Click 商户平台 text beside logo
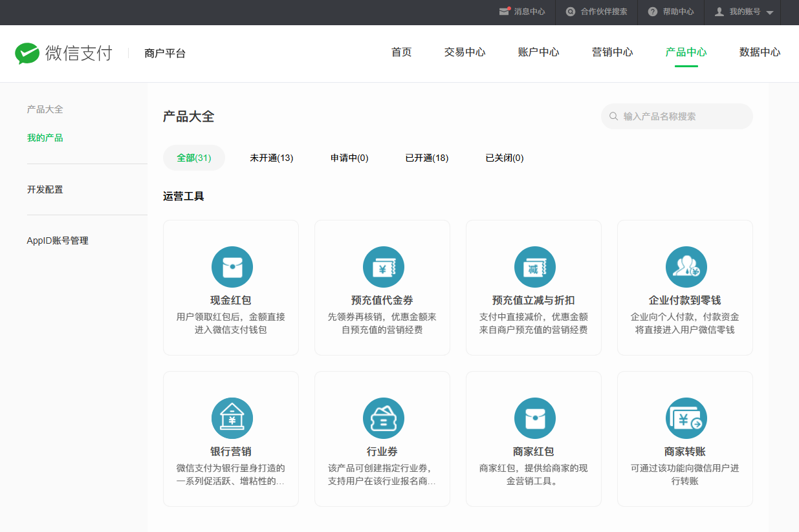This screenshot has width=799, height=532. tap(165, 54)
